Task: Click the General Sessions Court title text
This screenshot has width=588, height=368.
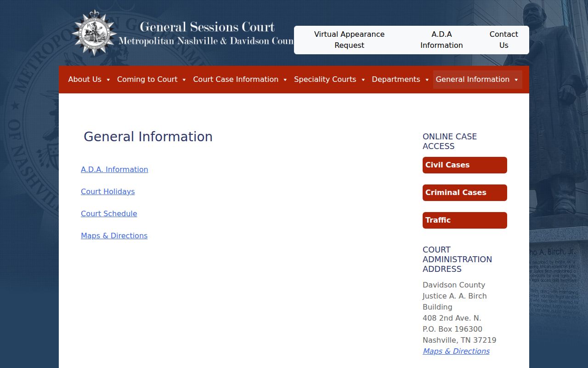Action: 207,27
